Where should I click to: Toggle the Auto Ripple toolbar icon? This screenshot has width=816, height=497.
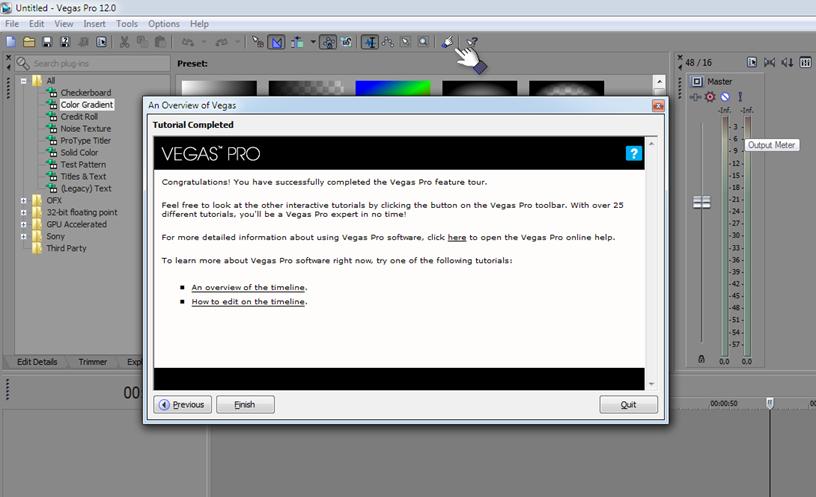tap(297, 42)
